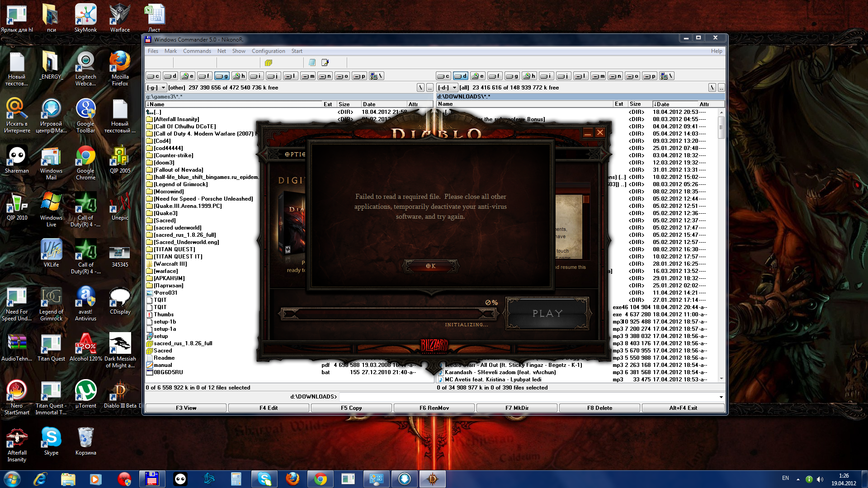The height and width of the screenshot is (488, 868).
Task: Click the edit document toolbar icon
Action: pyautogui.click(x=325, y=62)
